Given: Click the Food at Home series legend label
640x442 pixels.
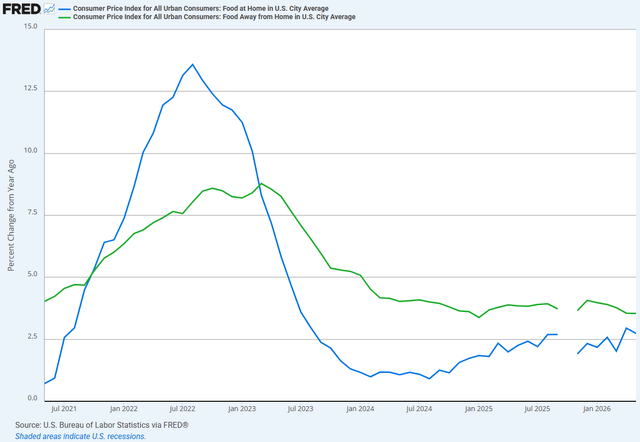Looking at the screenshot, I should pyautogui.click(x=200, y=9).
